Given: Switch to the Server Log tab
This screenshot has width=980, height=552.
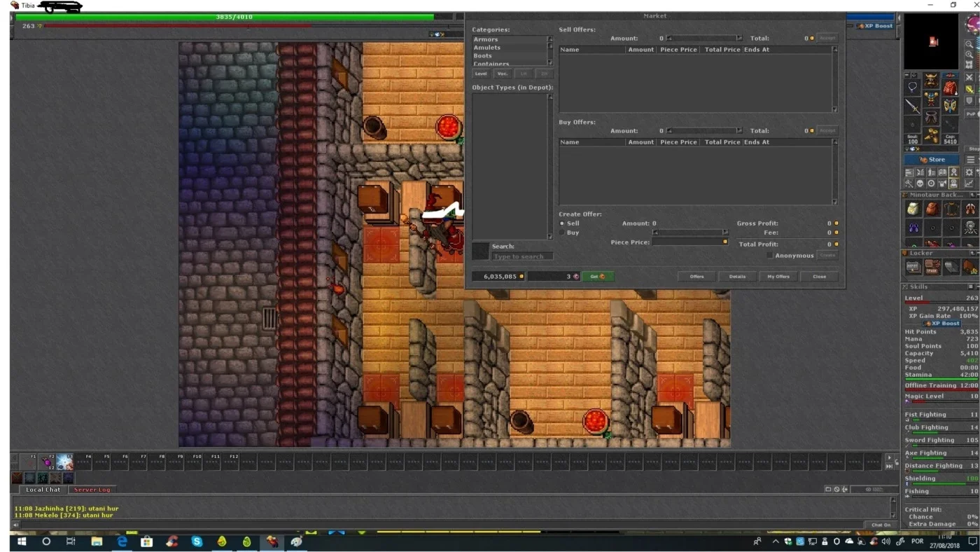Looking at the screenshot, I should point(92,490).
